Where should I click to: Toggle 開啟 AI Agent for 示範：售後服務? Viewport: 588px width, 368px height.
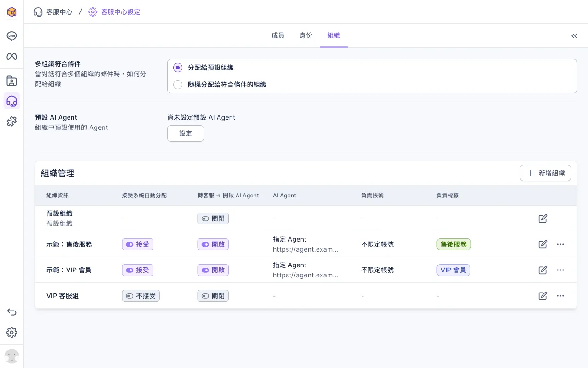(213, 244)
